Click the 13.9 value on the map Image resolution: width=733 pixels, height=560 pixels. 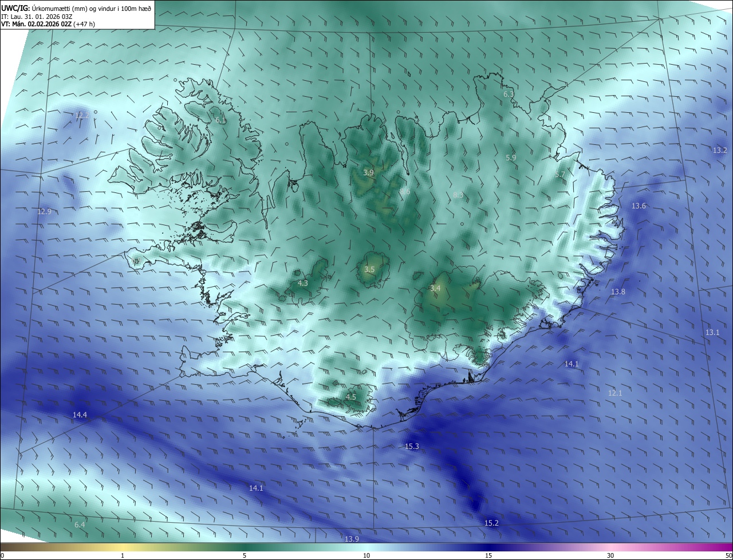pyautogui.click(x=352, y=539)
